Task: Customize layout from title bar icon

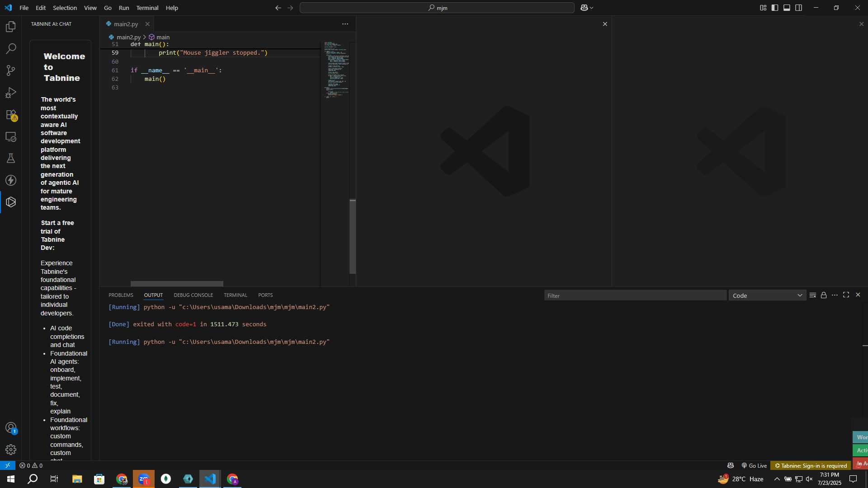Action: pos(763,8)
